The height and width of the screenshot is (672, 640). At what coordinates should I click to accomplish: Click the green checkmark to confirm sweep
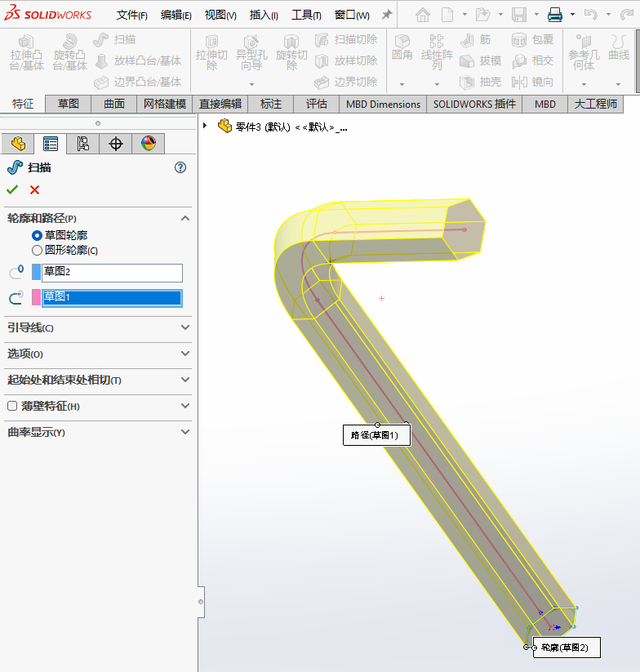click(12, 189)
